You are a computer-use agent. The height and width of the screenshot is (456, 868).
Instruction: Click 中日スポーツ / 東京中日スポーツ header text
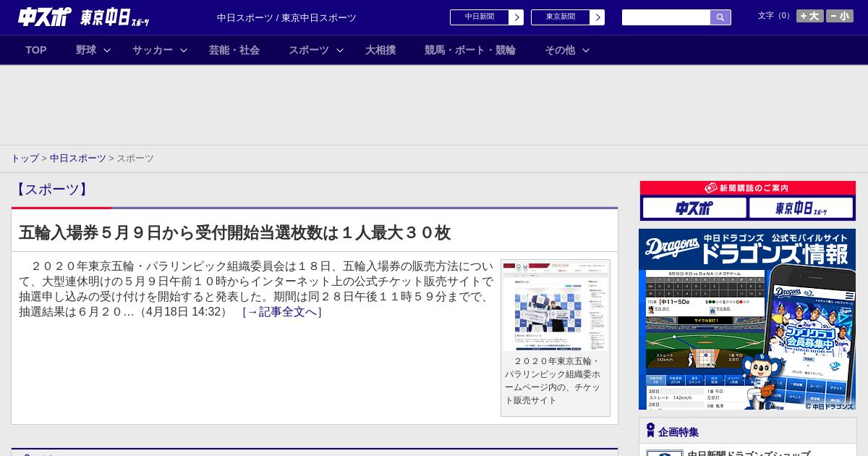pos(286,18)
